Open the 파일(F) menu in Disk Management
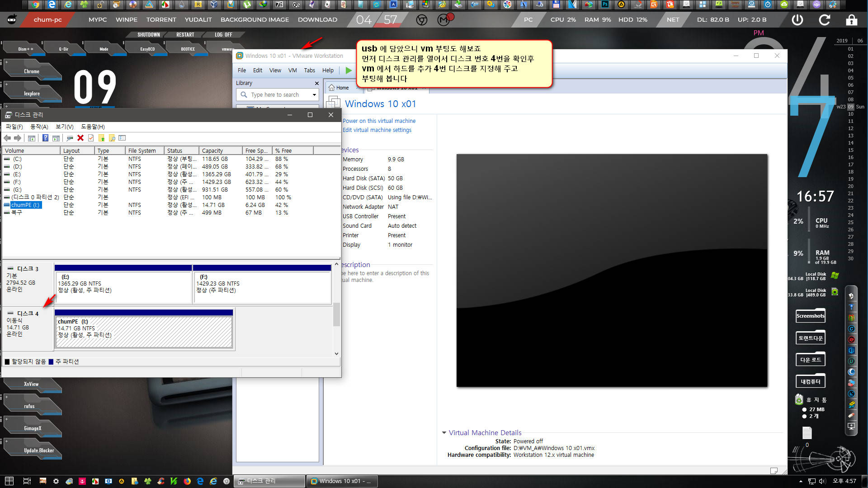Image resolution: width=868 pixels, height=488 pixels. (14, 127)
